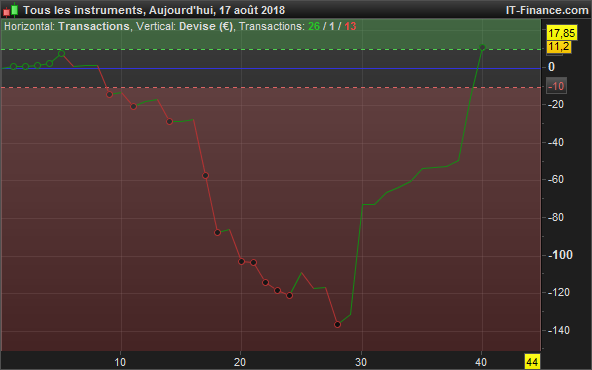Click the green winning transactions count 26
Image resolution: width=592 pixels, height=370 pixels.
point(314,26)
